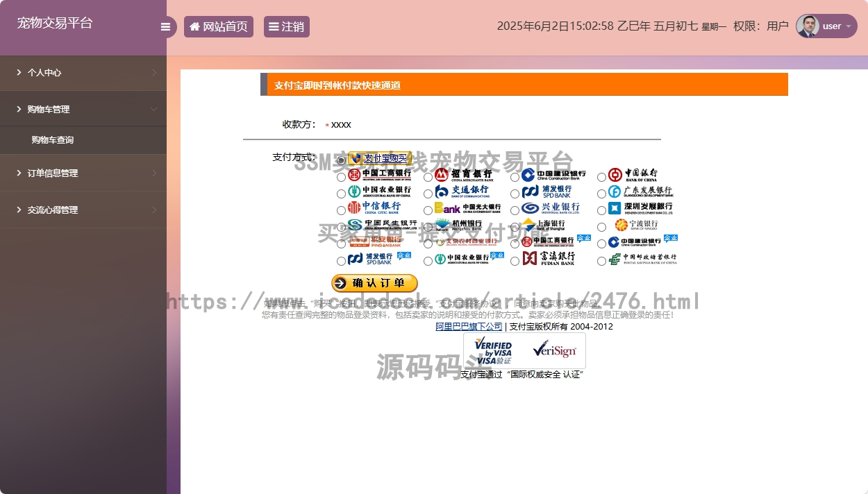The image size is (868, 494).
Task: Click the 平安银行 Ping An Bank logo
Action: [375, 241]
